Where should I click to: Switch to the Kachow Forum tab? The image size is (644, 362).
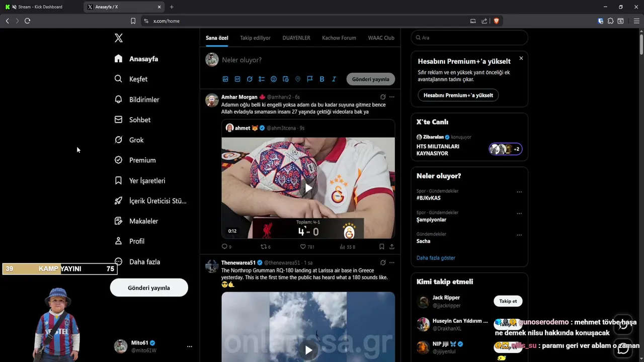339,38
